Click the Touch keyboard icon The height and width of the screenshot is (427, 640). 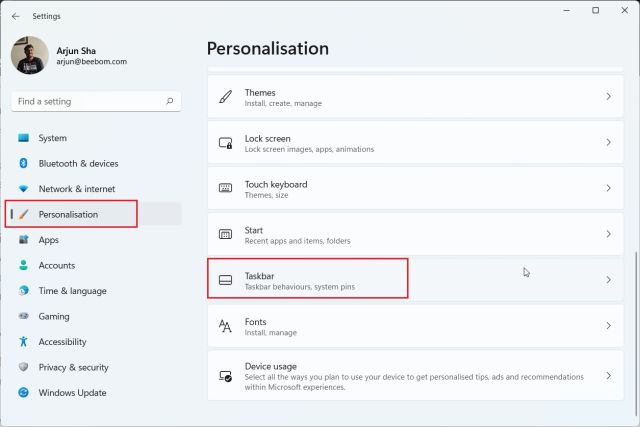(x=225, y=188)
